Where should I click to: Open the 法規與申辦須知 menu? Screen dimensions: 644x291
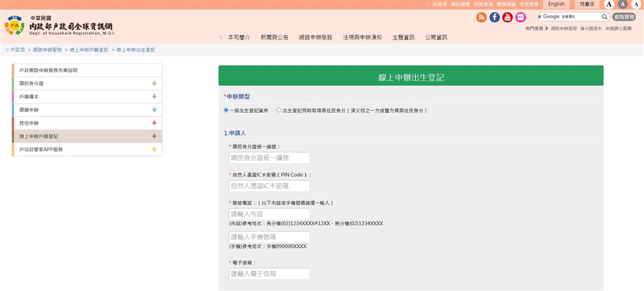coord(363,37)
